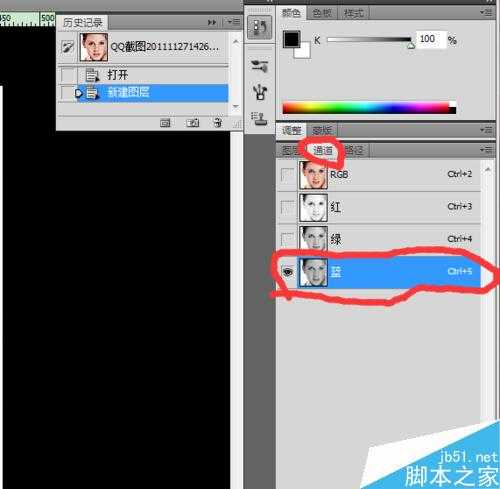
Task: Create new snapshot in History panel
Action: click(x=192, y=123)
